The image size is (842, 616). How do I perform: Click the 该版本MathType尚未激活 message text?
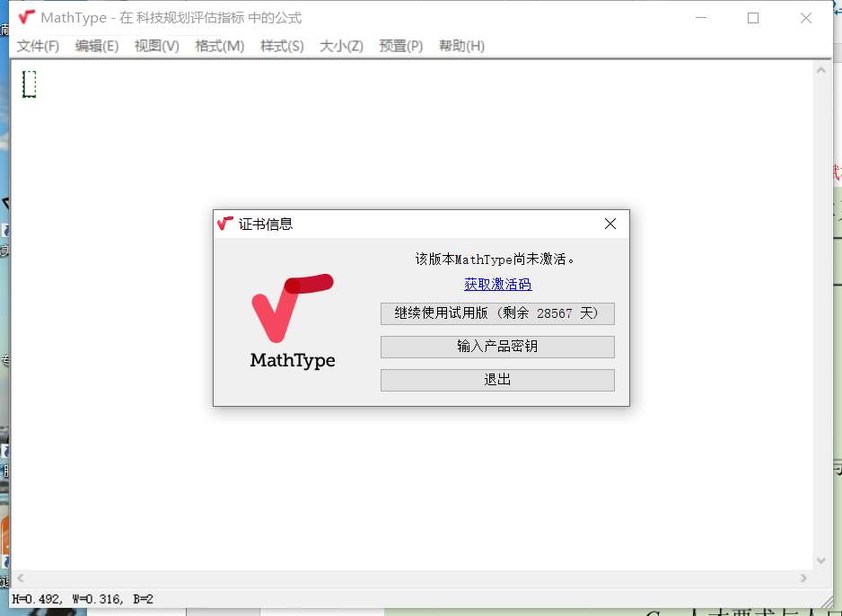[495, 260]
